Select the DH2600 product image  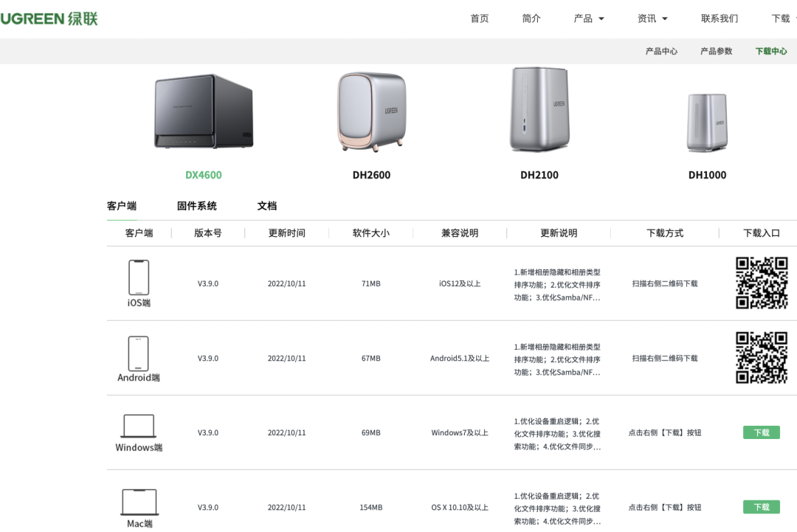pyautogui.click(x=371, y=111)
